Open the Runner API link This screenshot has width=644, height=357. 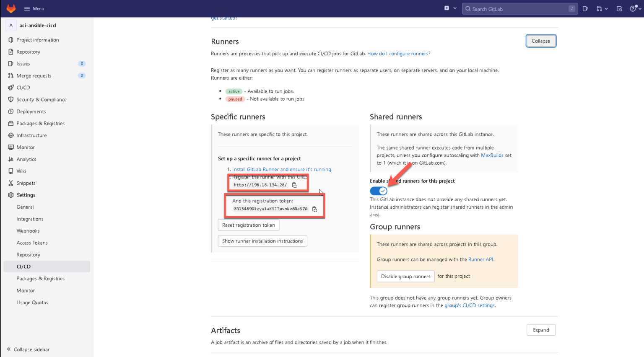480,259
